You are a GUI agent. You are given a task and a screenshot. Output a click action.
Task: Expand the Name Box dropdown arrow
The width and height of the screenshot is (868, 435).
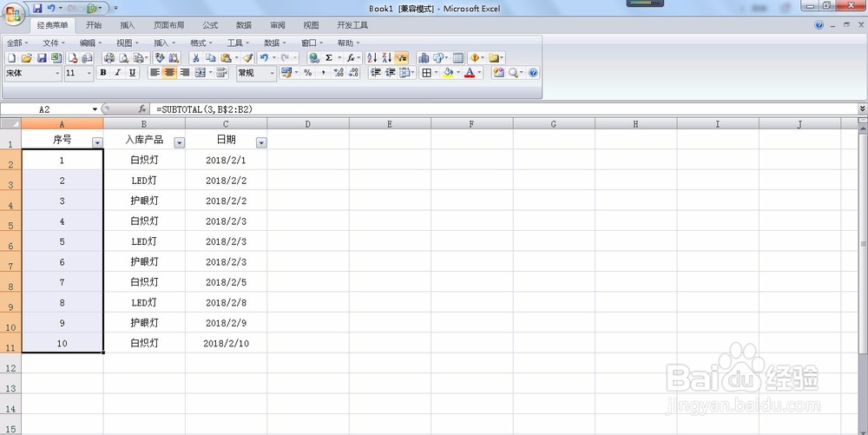tap(95, 109)
